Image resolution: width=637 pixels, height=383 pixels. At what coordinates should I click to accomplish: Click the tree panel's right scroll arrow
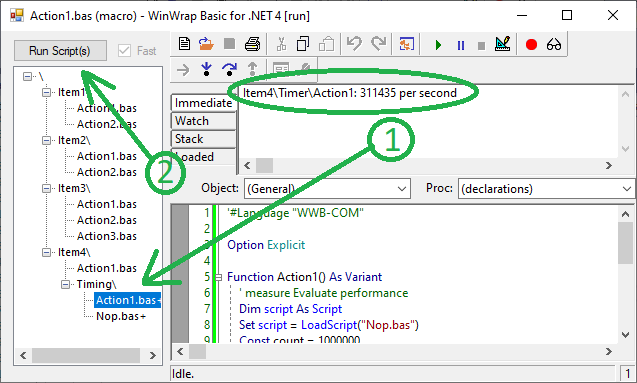[153, 355]
